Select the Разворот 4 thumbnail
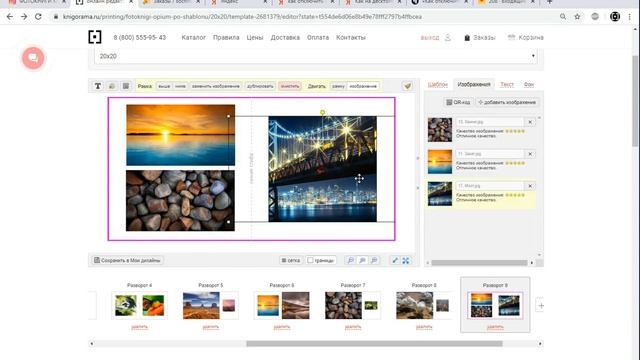This screenshot has width=640, height=360. (139, 305)
